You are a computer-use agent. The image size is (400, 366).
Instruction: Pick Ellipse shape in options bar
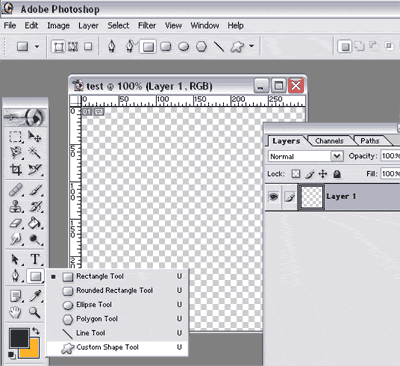click(x=184, y=46)
